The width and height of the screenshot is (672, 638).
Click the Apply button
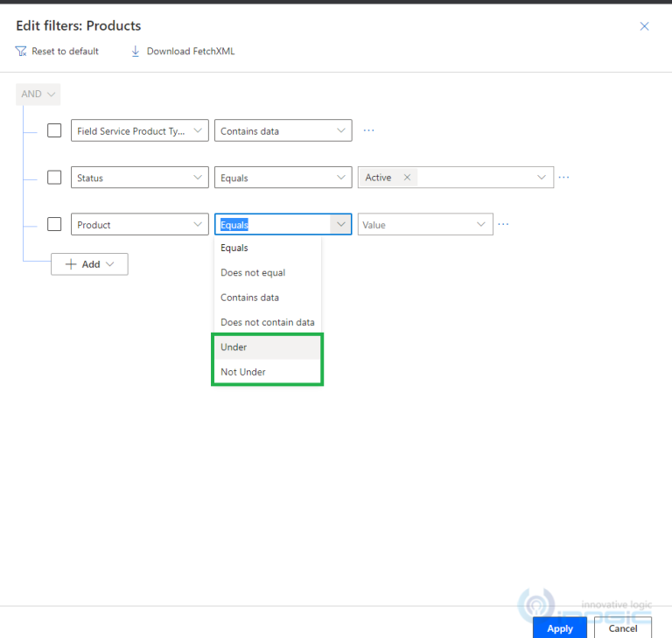[x=560, y=628]
